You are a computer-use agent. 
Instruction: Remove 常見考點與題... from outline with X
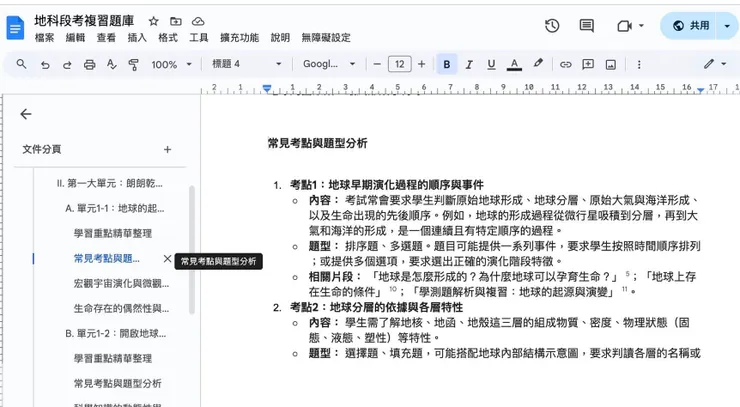click(x=167, y=258)
